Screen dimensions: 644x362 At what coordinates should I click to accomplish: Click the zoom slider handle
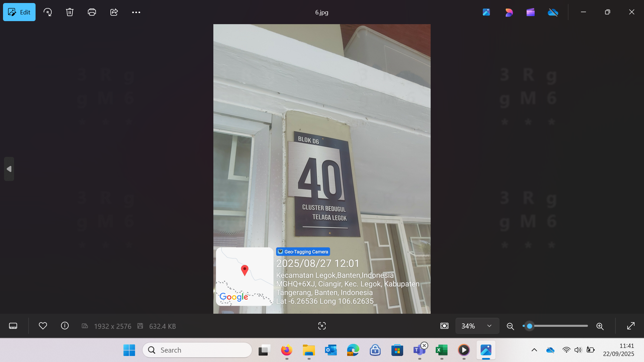pyautogui.click(x=529, y=326)
